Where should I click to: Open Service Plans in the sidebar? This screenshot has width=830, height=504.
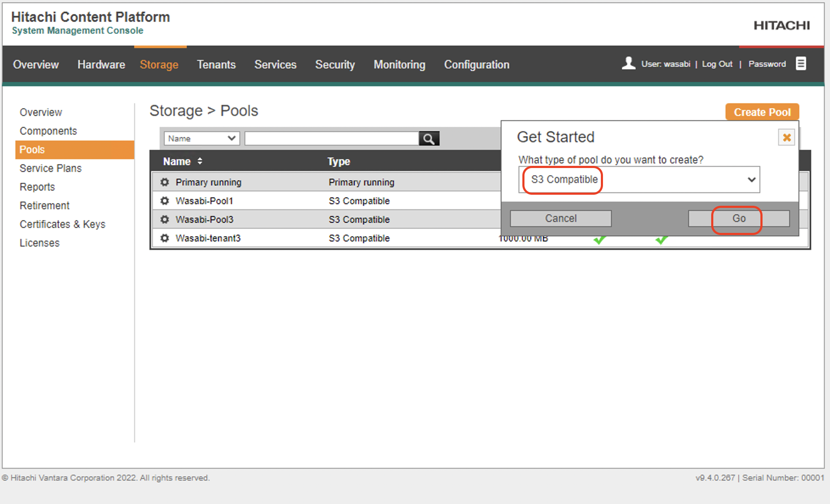pyautogui.click(x=50, y=168)
